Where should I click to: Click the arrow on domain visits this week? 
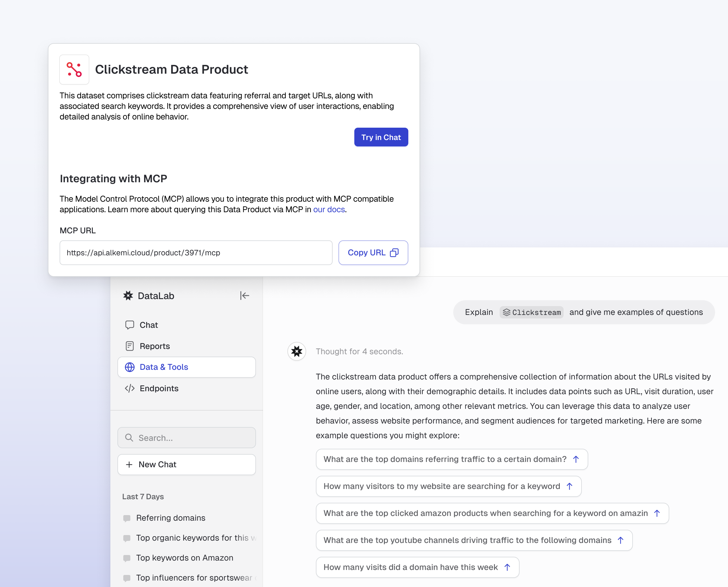pyautogui.click(x=507, y=567)
